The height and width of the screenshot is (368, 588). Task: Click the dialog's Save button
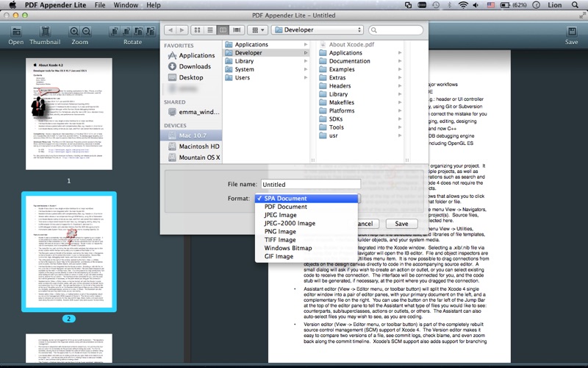click(401, 224)
